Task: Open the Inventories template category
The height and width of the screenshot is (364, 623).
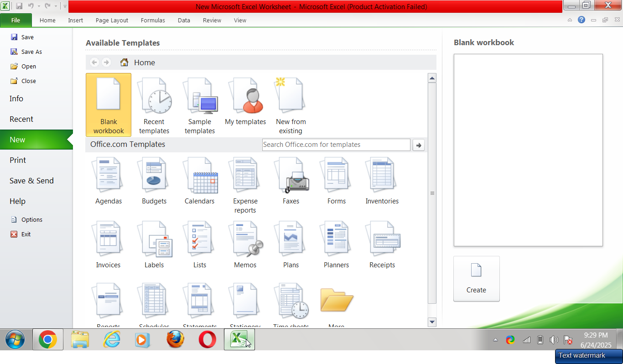Action: pyautogui.click(x=382, y=181)
